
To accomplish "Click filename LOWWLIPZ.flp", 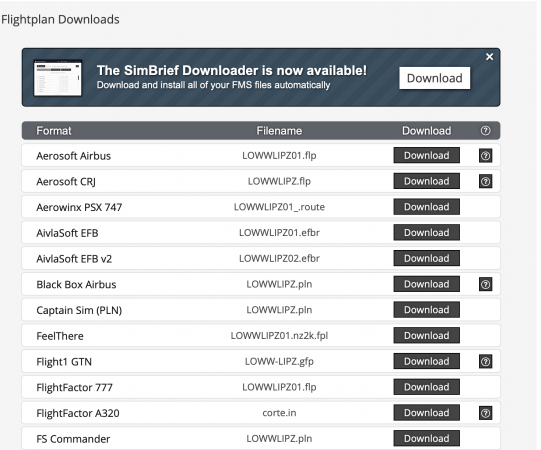I will (x=279, y=181).
